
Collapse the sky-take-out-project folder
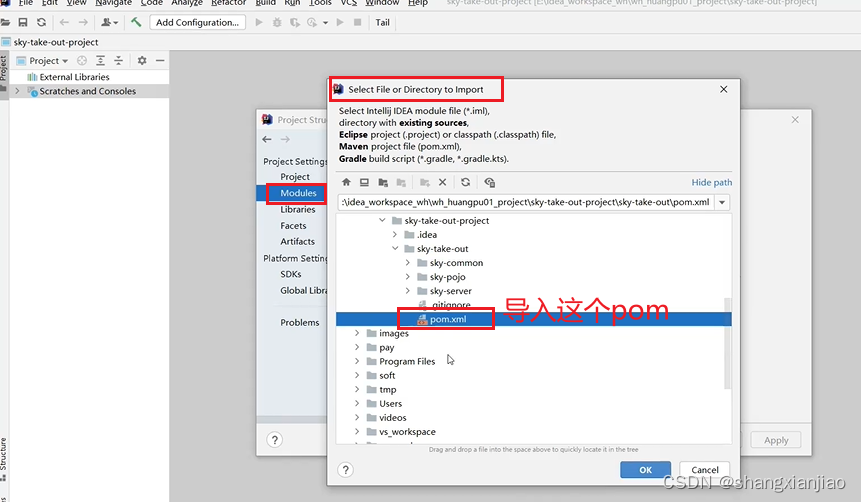click(382, 220)
